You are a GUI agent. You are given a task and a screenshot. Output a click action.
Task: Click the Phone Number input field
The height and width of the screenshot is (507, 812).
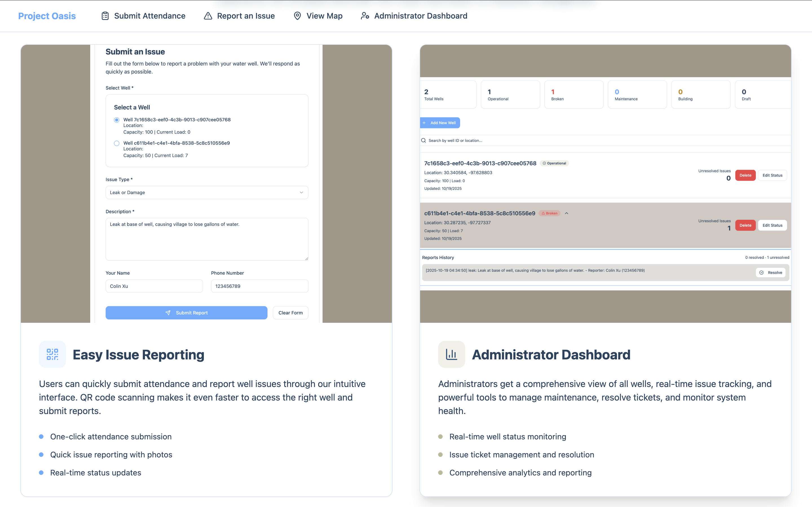pyautogui.click(x=259, y=286)
